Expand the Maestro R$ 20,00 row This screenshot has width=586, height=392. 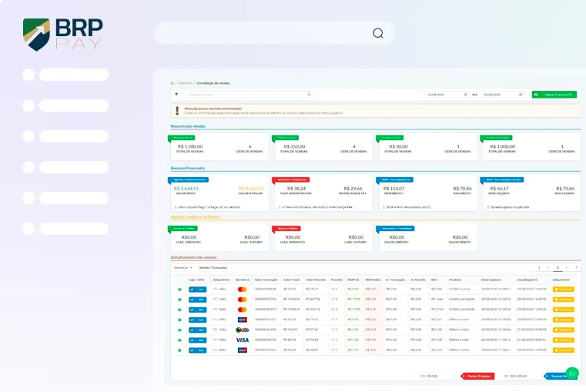point(179,320)
